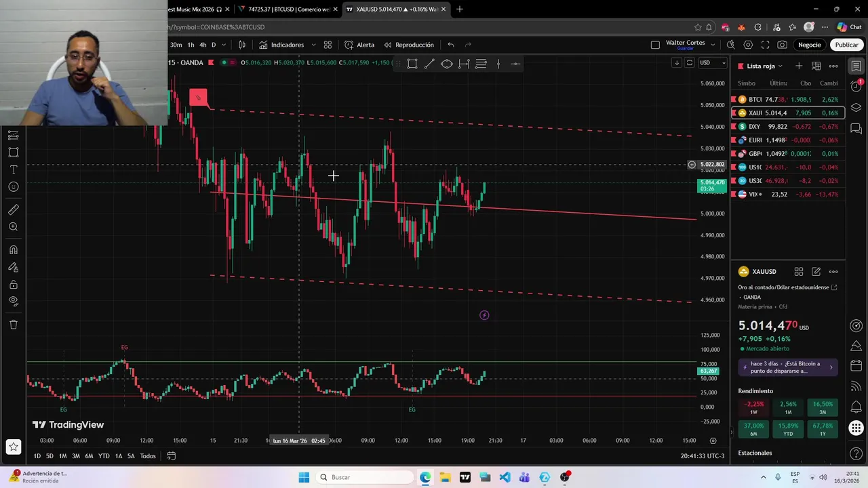Activate the zoom in tool
The width and height of the screenshot is (868, 488).
click(x=13, y=227)
